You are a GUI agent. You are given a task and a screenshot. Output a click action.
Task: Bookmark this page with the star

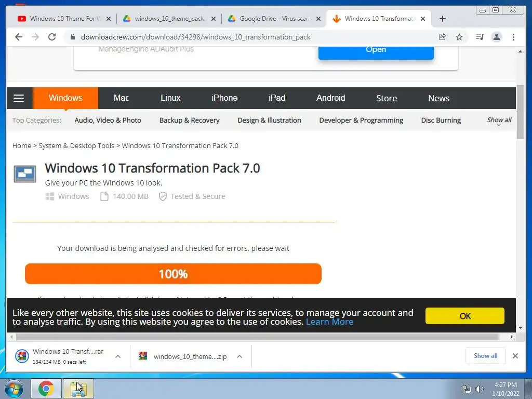click(x=459, y=37)
